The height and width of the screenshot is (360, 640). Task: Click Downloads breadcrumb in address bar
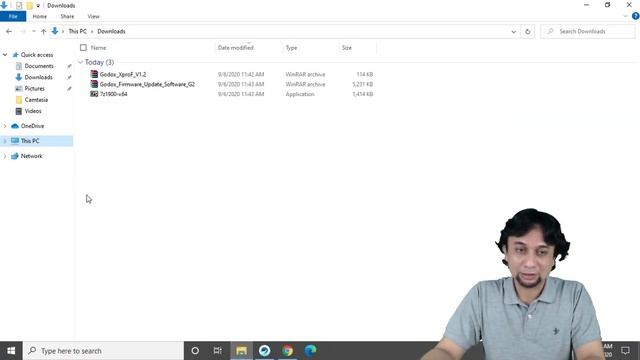[111, 31]
